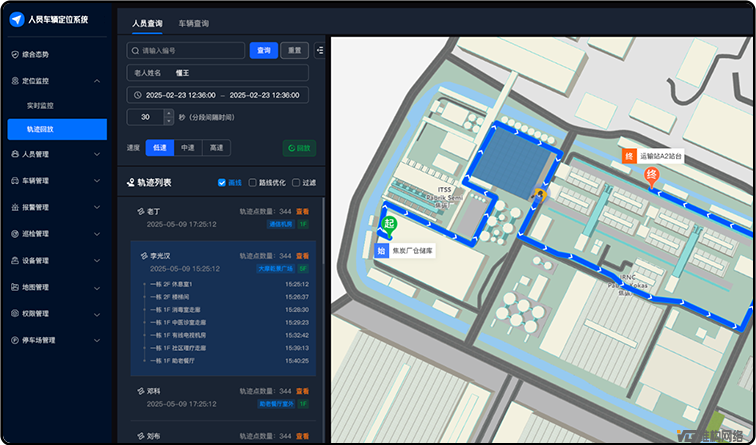This screenshot has width=756, height=445.
Task: Click the 车辆管理 car icon in sidebar
Action: click(14, 181)
